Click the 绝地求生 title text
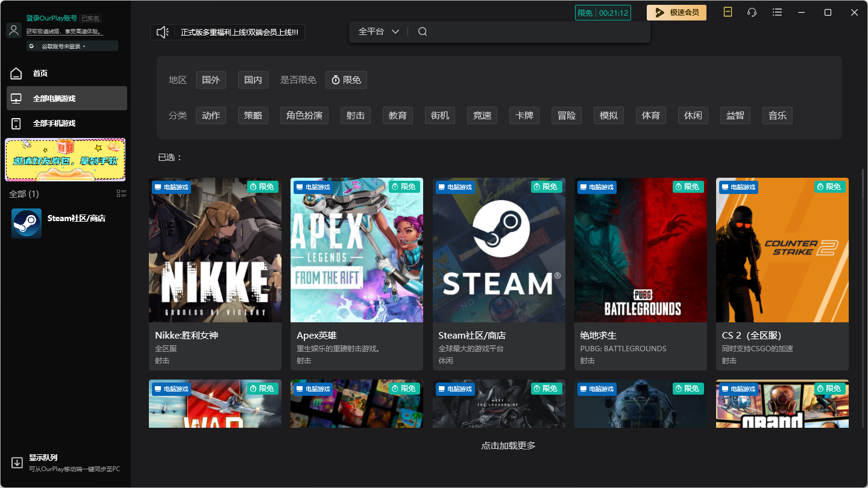The image size is (868, 488). tap(599, 336)
